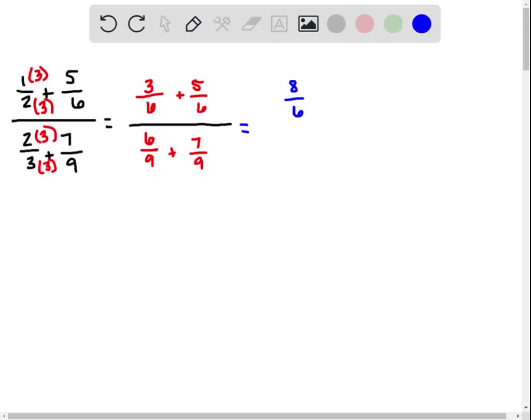The width and height of the screenshot is (531, 420).
Task: Click the redo arrow icon
Action: click(x=136, y=24)
